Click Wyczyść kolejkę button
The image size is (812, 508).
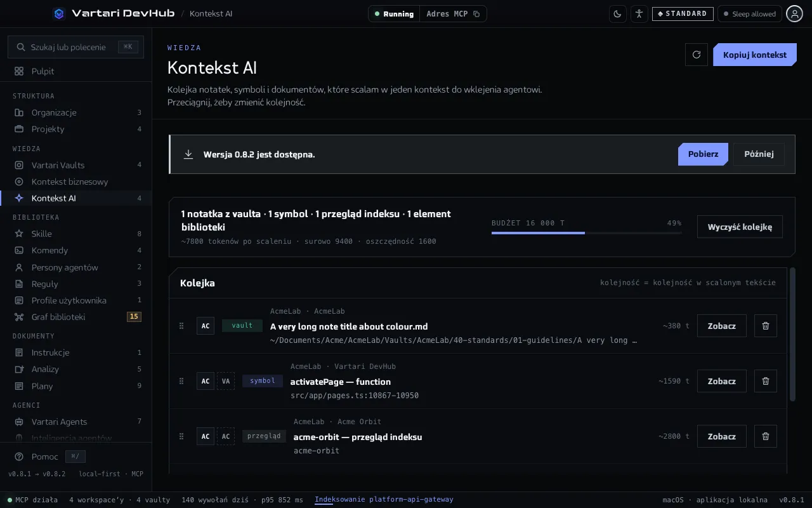[740, 227]
